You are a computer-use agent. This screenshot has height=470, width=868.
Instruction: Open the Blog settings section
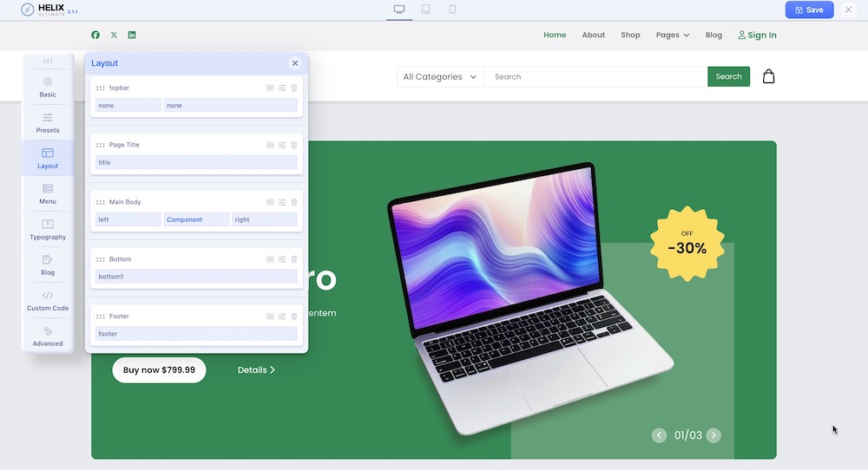pos(48,264)
